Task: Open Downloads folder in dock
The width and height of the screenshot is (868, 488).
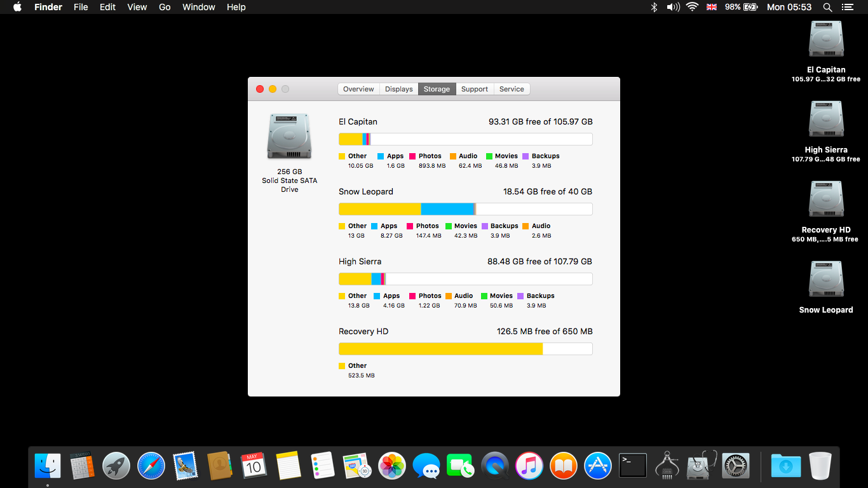Action: [x=785, y=466]
